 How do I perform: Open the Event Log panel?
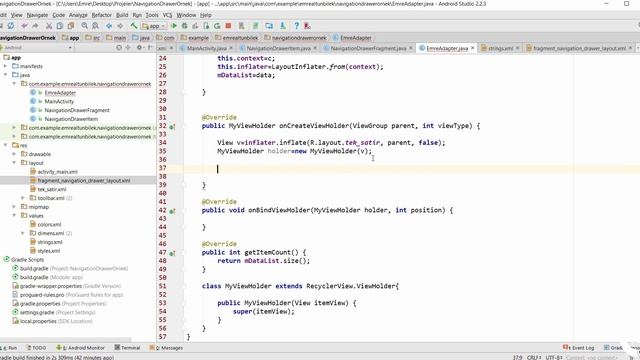pyautogui.click(x=578, y=348)
